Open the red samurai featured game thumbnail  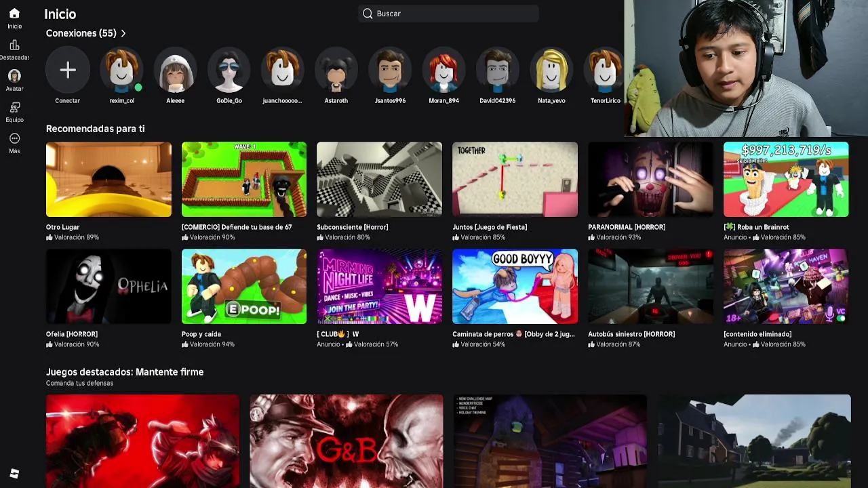[142, 441]
